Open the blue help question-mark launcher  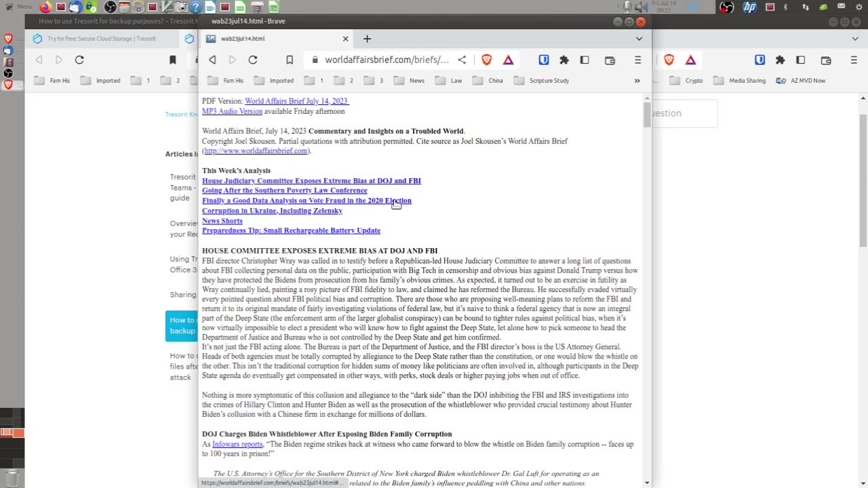pyautogui.click(x=195, y=7)
